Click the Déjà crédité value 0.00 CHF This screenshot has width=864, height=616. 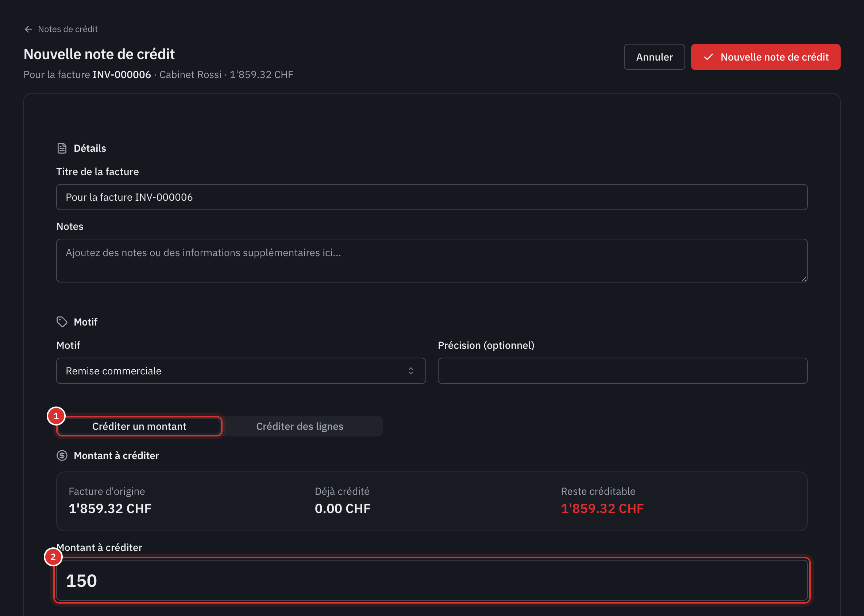tap(343, 509)
